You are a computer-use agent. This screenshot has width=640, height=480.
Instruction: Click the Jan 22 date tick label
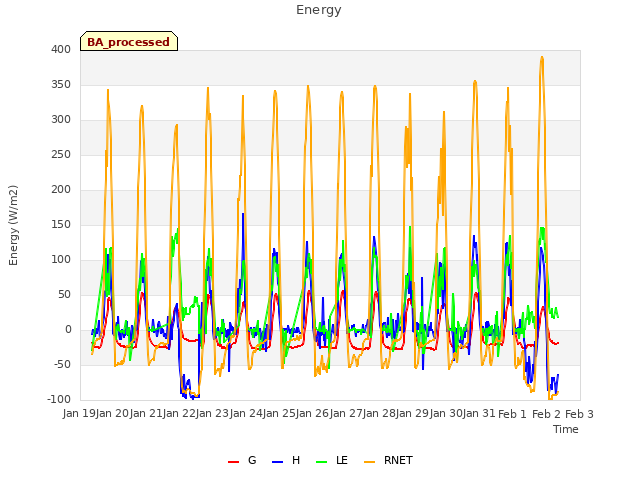(179, 414)
